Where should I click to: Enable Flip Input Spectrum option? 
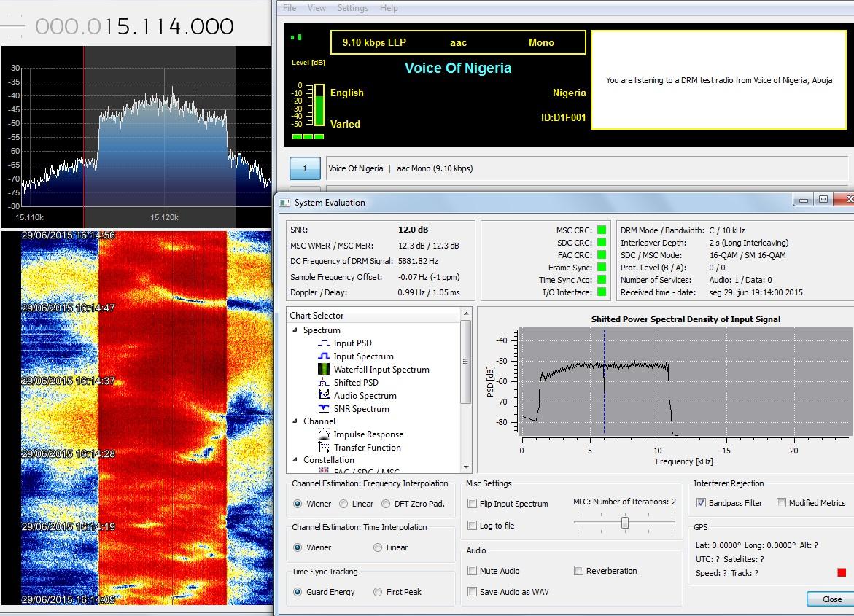(473, 504)
